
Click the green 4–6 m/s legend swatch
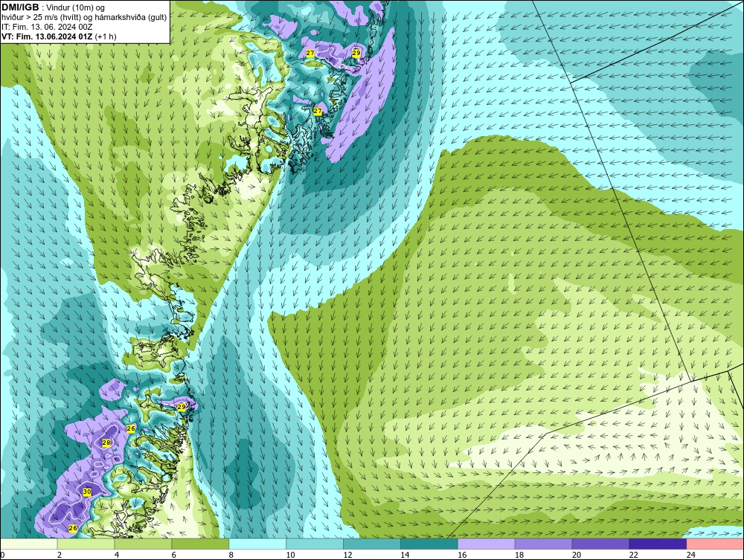(x=143, y=544)
